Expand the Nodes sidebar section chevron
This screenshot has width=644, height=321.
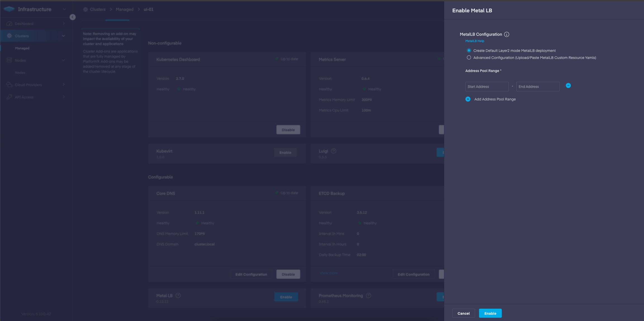click(63, 60)
